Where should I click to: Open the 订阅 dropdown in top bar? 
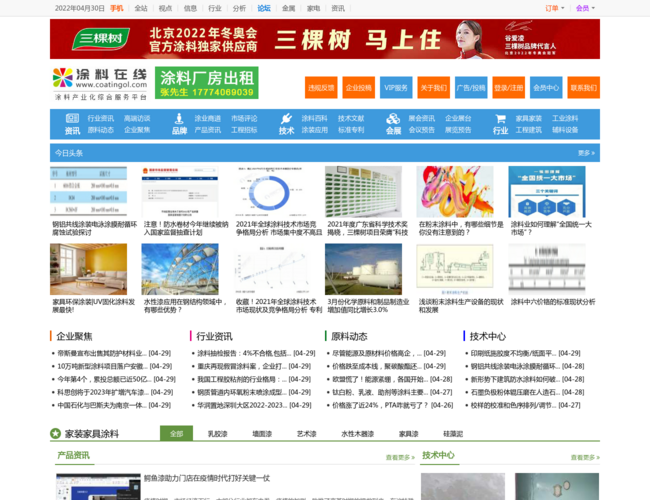point(553,8)
